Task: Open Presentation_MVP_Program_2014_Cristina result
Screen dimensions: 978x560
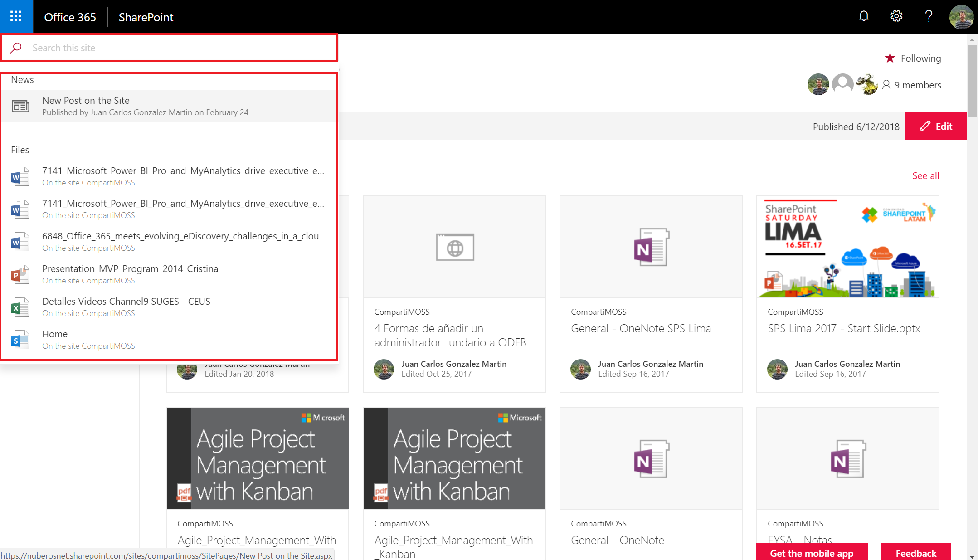Action: [x=169, y=274]
